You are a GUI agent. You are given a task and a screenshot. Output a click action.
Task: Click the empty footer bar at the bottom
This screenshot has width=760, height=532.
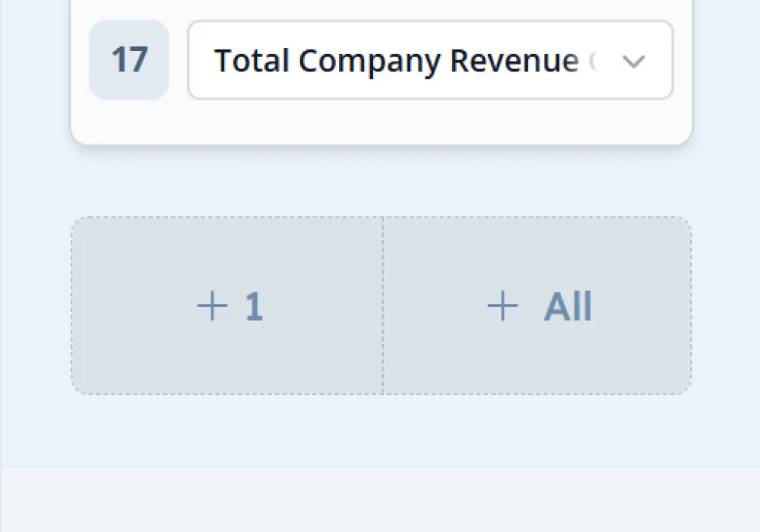pos(380,500)
